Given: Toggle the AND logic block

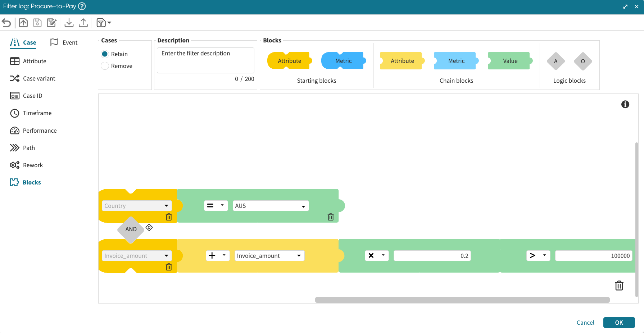Looking at the screenshot, I should [131, 229].
